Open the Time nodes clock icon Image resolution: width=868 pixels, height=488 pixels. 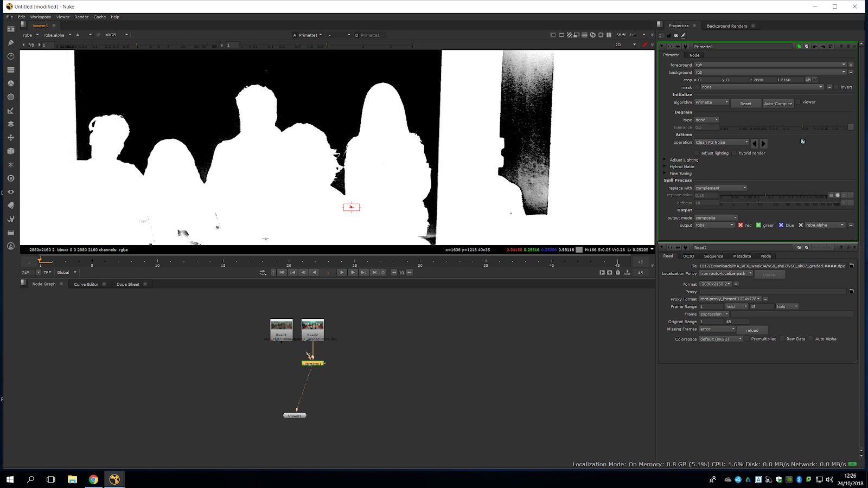click(10, 56)
